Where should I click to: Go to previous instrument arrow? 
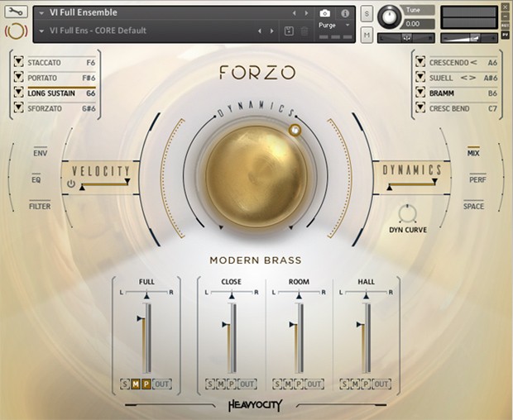click(x=294, y=13)
